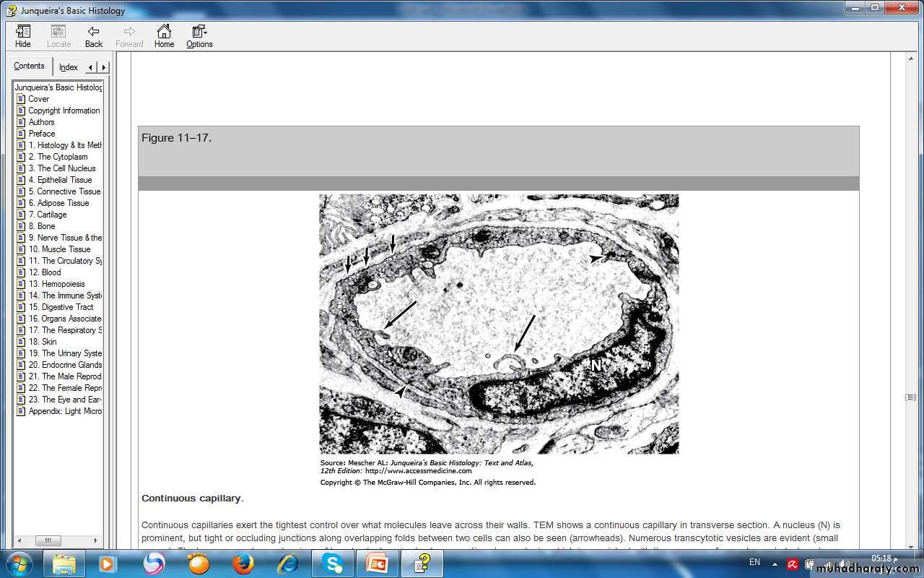Open chapter 11 The Circulatory System
This screenshot has width=924, height=578.
[65, 261]
